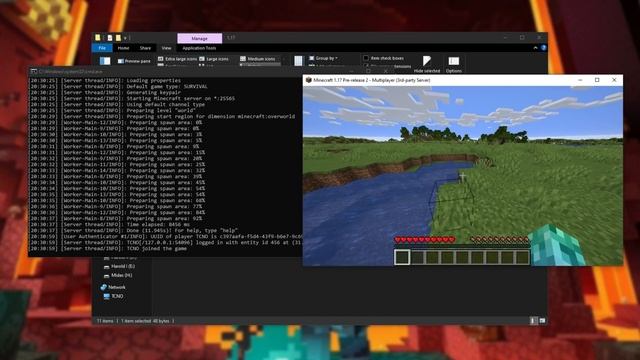
Task: Open the File tab in File Explorer
Action: 102,48
